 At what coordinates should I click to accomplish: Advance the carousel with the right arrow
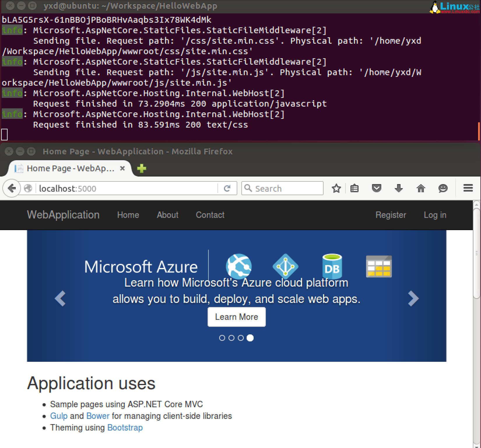[414, 298]
